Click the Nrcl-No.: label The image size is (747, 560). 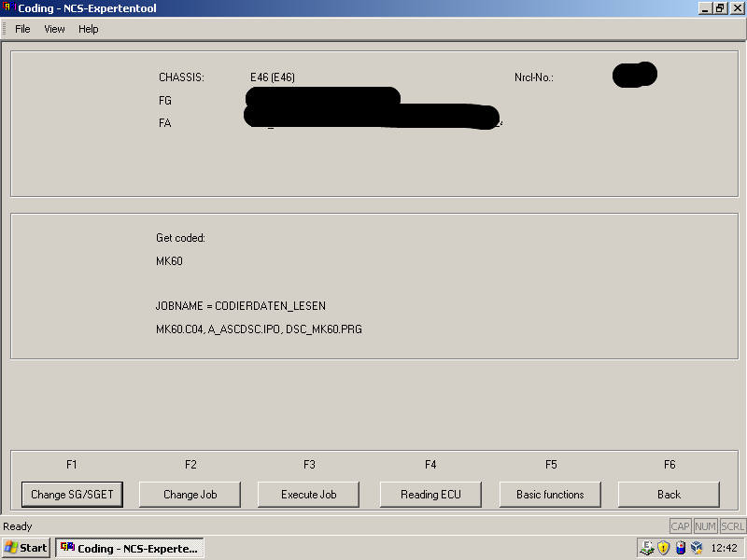534,77
